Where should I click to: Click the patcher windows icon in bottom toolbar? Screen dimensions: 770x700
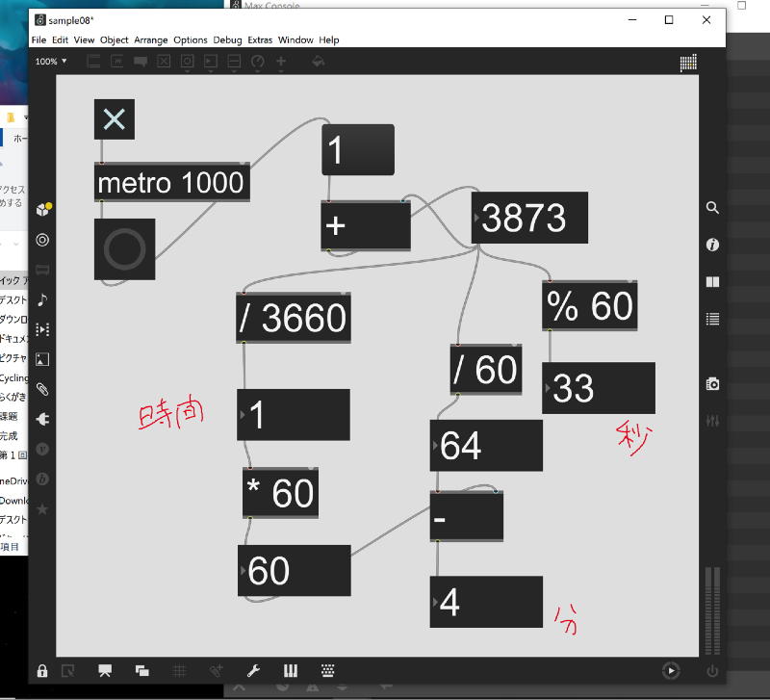pyautogui.click(x=142, y=670)
